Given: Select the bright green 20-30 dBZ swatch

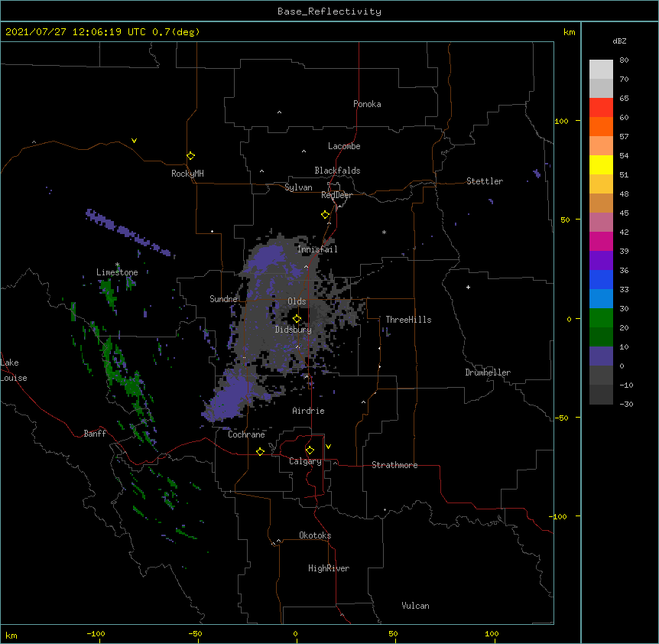Looking at the screenshot, I should click(601, 318).
